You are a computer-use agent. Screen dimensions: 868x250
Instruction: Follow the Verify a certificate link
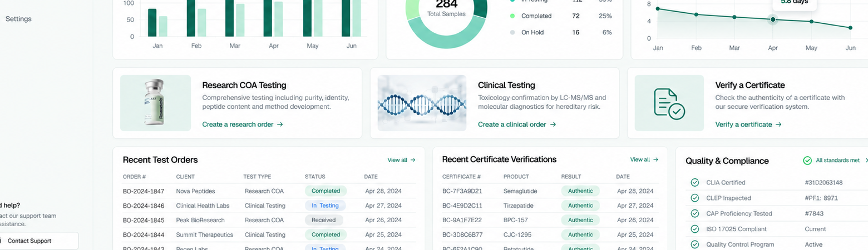(748, 124)
